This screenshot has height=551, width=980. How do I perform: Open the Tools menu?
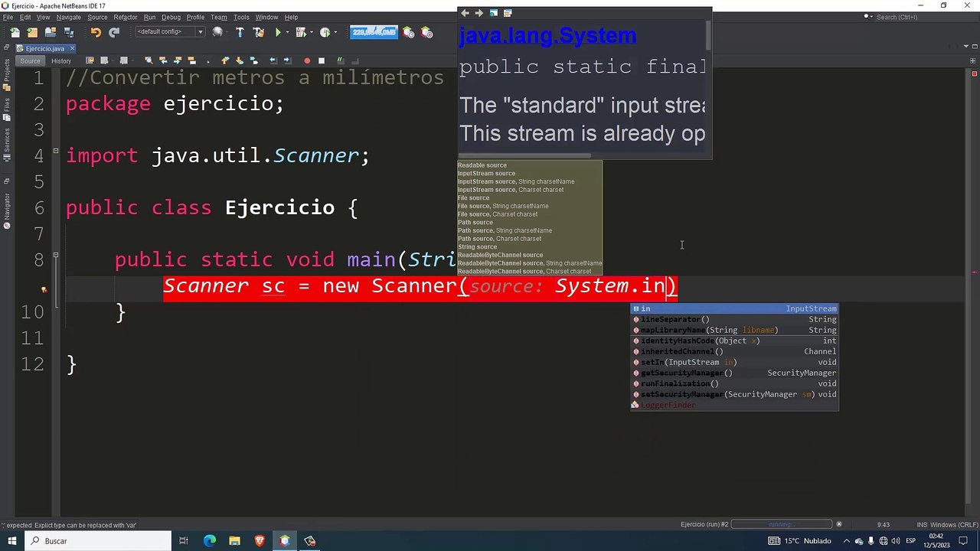[x=241, y=17]
